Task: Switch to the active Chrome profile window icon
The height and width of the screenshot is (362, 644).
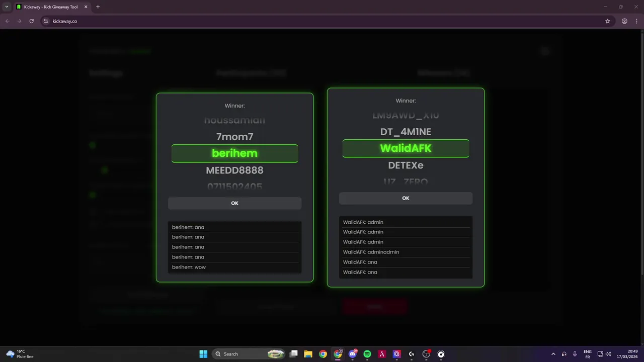Action: pos(338,354)
